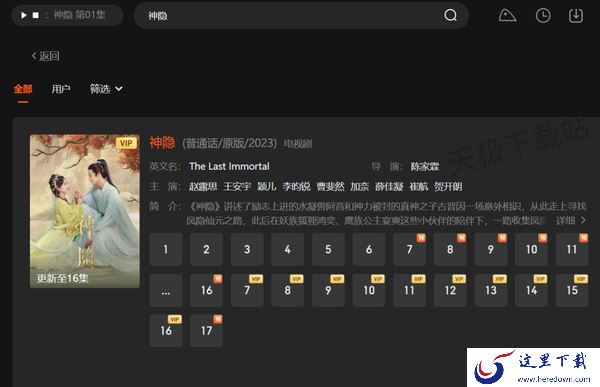Open the downloads icon at top right
The width and height of the screenshot is (600, 387).
tap(576, 16)
